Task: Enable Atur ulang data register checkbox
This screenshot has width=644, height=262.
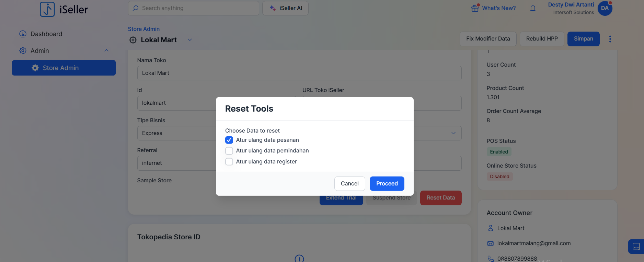Action: click(x=229, y=162)
